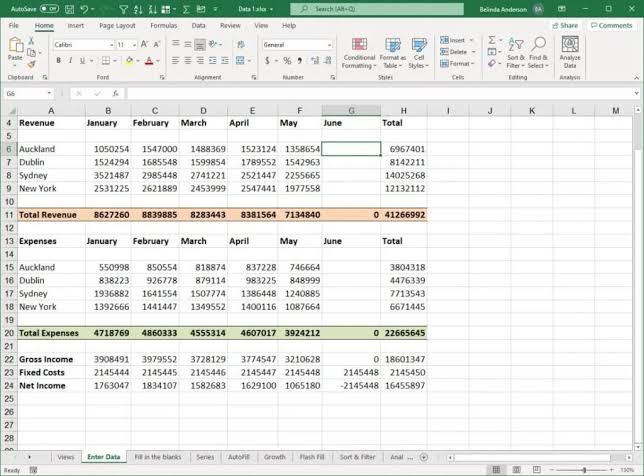The image size is (644, 476).
Task: Open the General number format dropdown
Action: 329,44
